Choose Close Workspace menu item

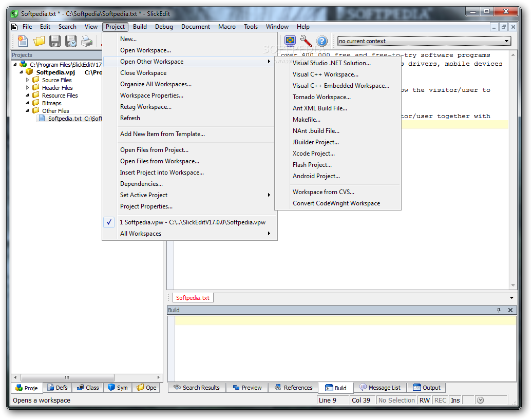189,73
